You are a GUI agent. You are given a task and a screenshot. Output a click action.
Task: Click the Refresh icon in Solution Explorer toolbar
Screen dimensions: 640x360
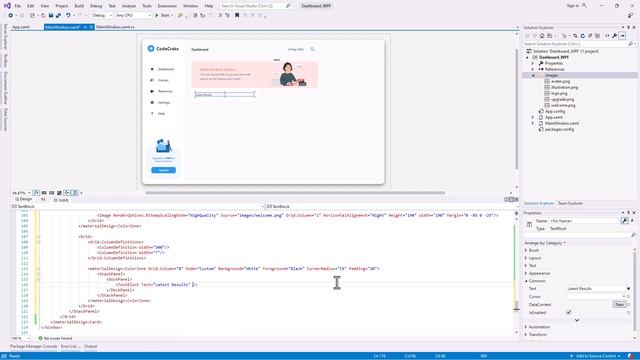583,36
